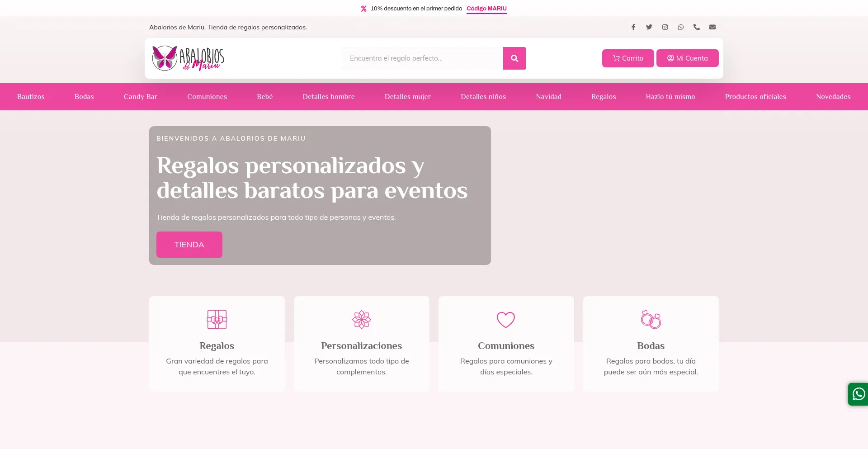Open Hazlo tú mismo category
868x449 pixels.
tap(670, 97)
